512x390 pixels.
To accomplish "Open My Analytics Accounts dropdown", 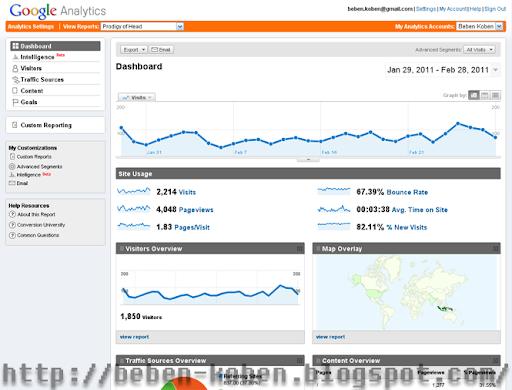I will tap(480, 26).
